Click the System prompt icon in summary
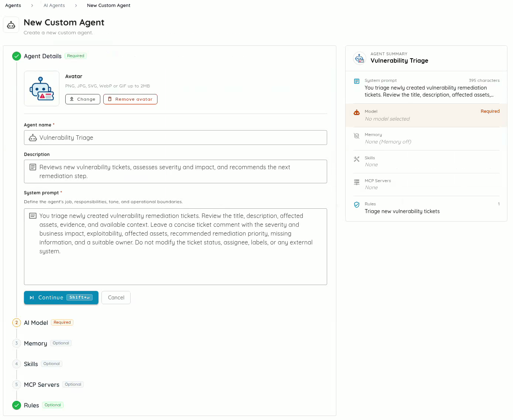This screenshot has height=420, width=513. 357,81
